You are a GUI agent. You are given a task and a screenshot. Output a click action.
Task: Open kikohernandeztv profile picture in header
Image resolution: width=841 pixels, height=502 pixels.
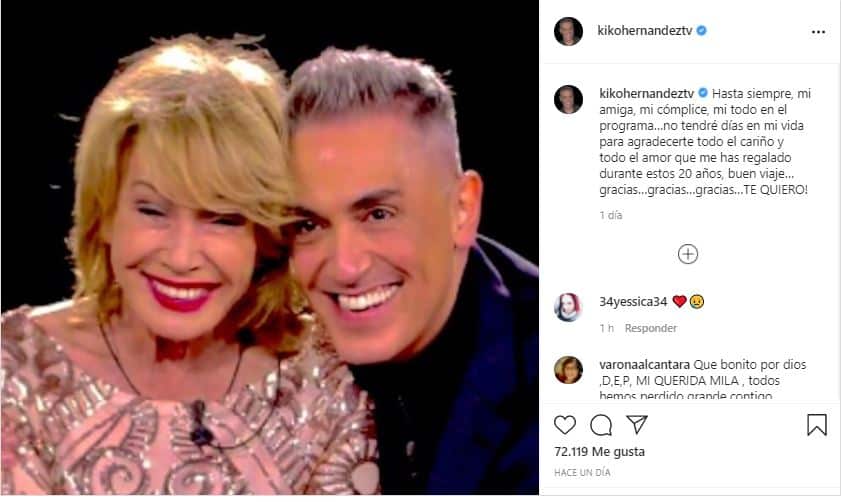(568, 31)
